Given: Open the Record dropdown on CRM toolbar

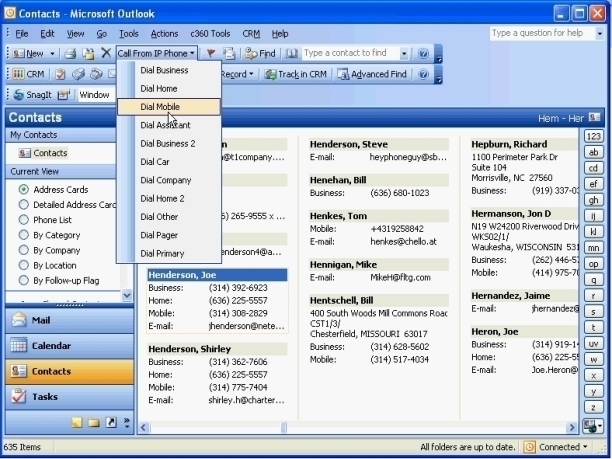Looking at the screenshot, I should pyautogui.click(x=237, y=74).
